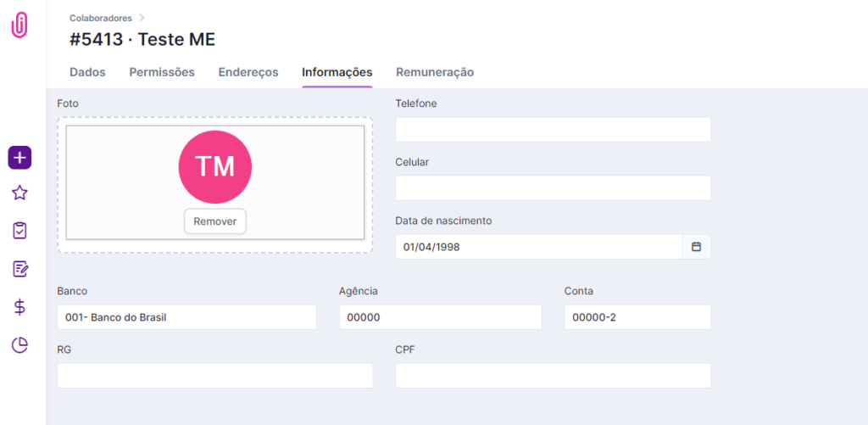Click the TM avatar photo

[x=214, y=167]
